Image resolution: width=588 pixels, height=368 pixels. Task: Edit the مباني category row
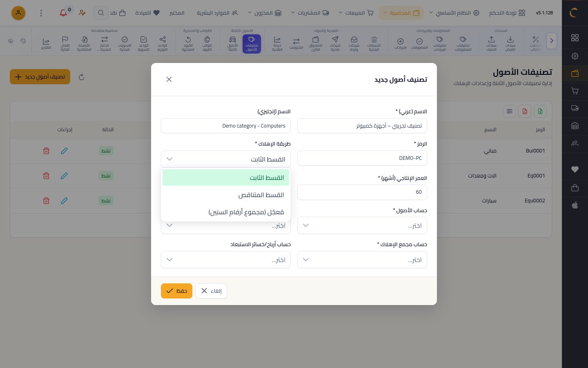pyautogui.click(x=64, y=151)
